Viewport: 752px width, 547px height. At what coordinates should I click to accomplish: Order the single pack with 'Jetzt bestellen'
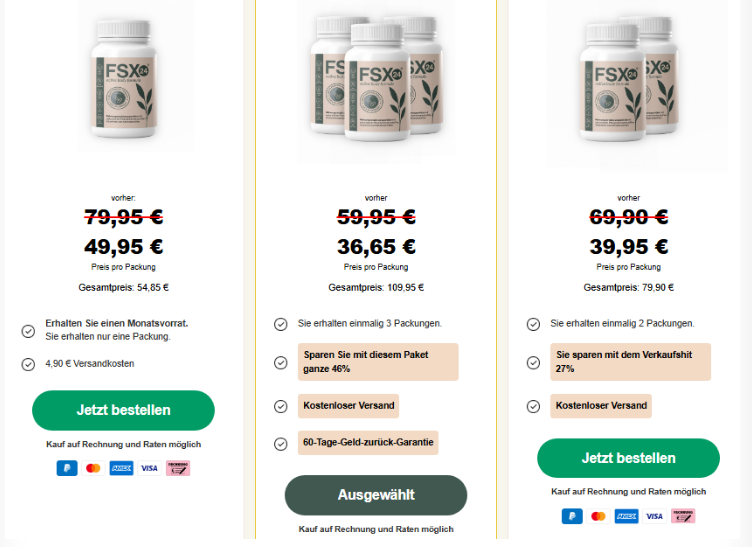click(x=123, y=410)
